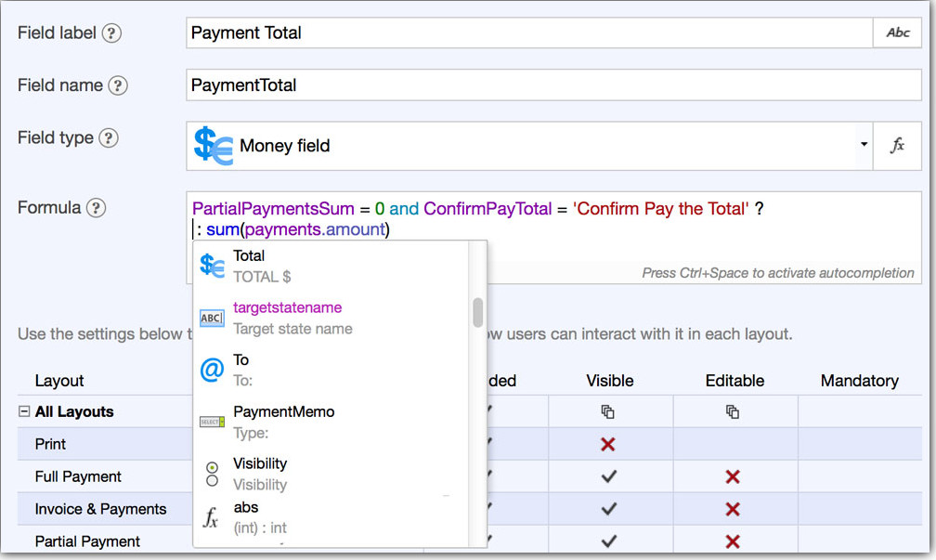
Task: Click the fx formula button beside Field type
Action: click(x=897, y=146)
